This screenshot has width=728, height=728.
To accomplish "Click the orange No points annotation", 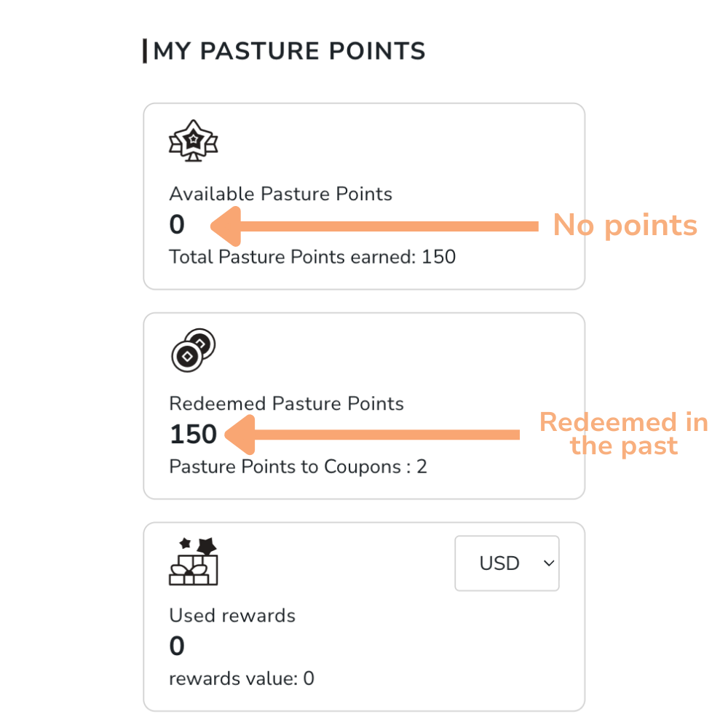I will tap(625, 225).
